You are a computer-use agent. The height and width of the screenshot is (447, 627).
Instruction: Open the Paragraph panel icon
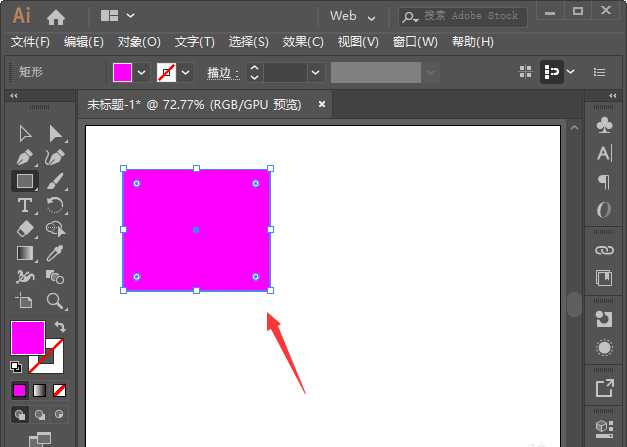604,181
